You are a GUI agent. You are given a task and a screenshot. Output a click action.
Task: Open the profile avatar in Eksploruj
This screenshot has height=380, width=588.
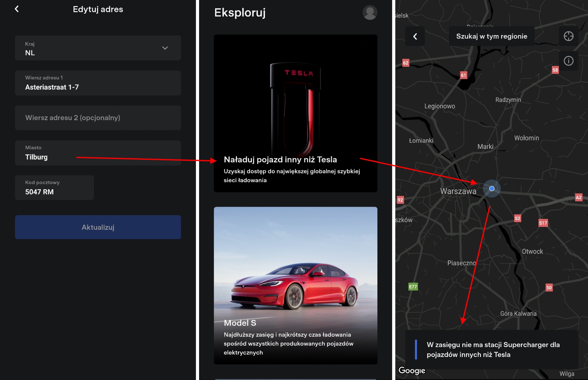click(370, 13)
